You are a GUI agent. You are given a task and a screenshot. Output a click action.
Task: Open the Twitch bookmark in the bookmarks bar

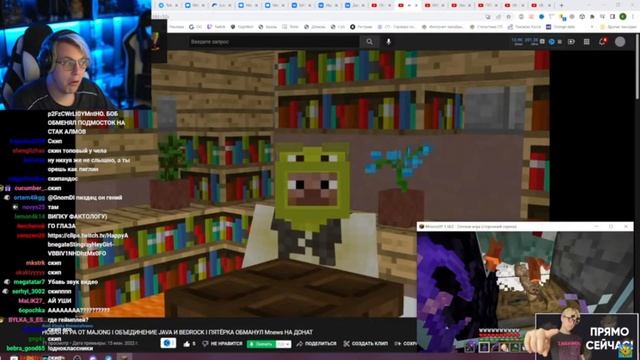(x=216, y=27)
